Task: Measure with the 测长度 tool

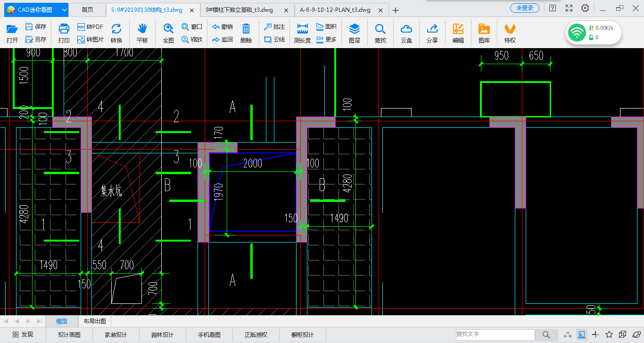Action: [302, 33]
